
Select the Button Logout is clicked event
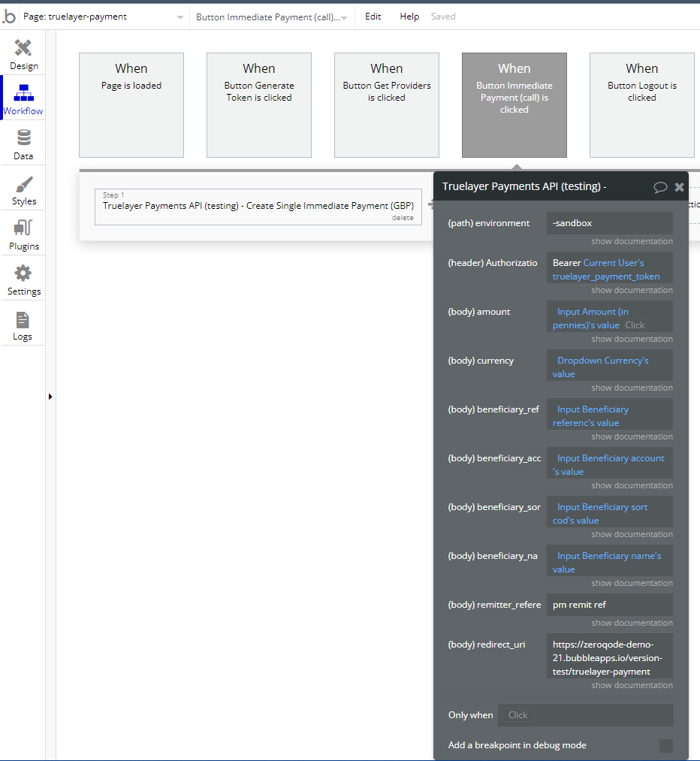click(x=641, y=105)
